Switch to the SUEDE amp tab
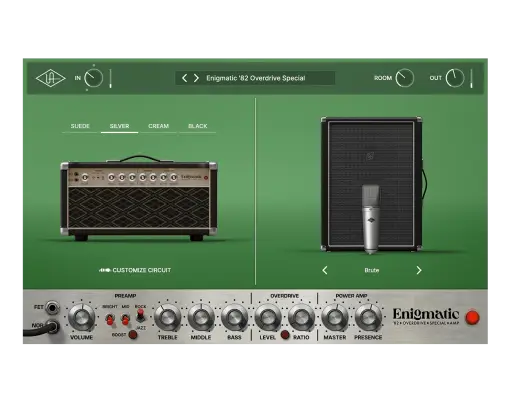This screenshot has width=509, height=400. tap(80, 126)
